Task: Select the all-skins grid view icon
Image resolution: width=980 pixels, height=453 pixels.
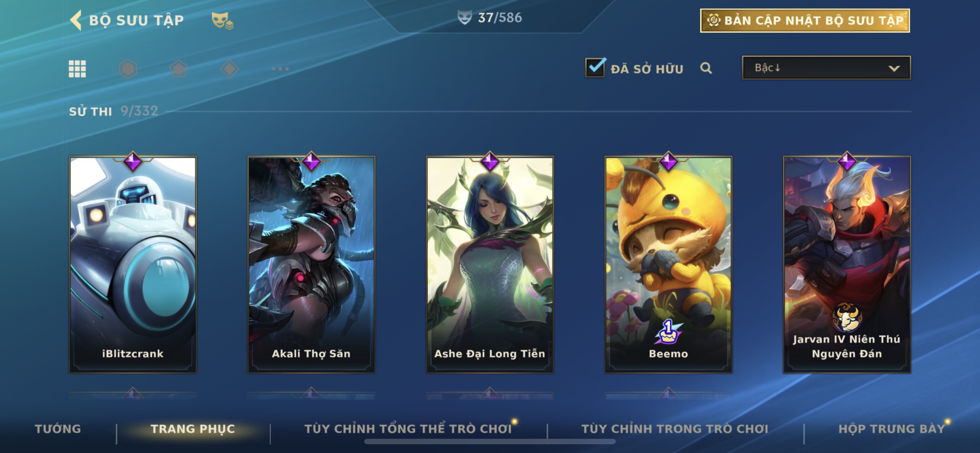Action: [77, 69]
